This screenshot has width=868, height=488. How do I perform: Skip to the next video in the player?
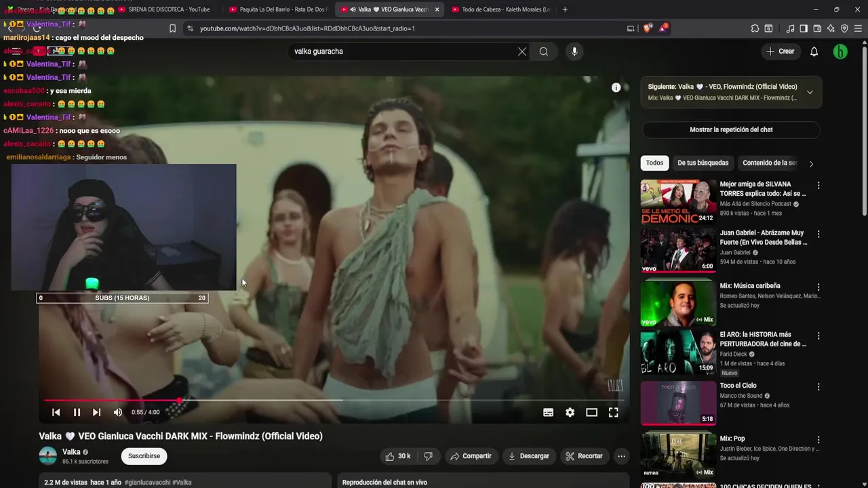96,412
